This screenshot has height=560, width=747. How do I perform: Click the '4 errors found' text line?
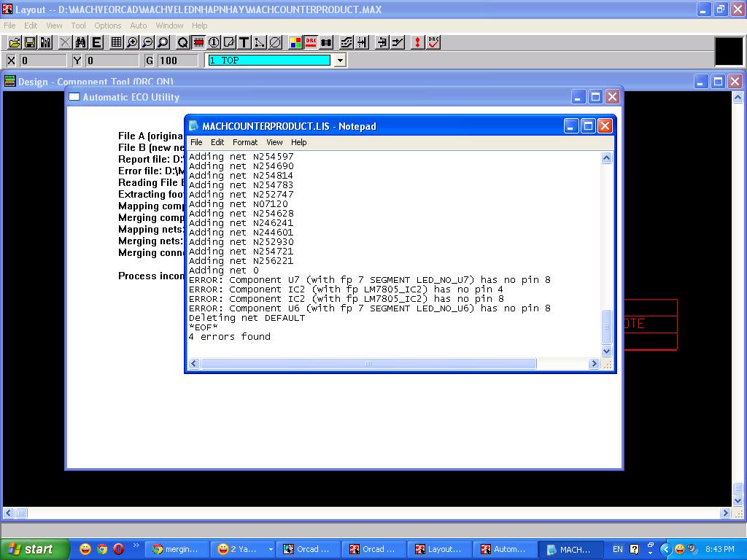point(230,337)
